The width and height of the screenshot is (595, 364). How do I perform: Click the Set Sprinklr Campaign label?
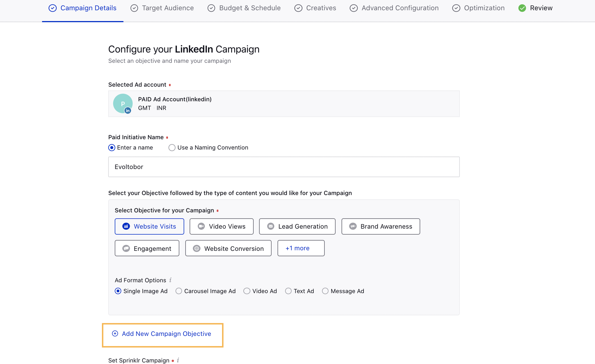[139, 360]
